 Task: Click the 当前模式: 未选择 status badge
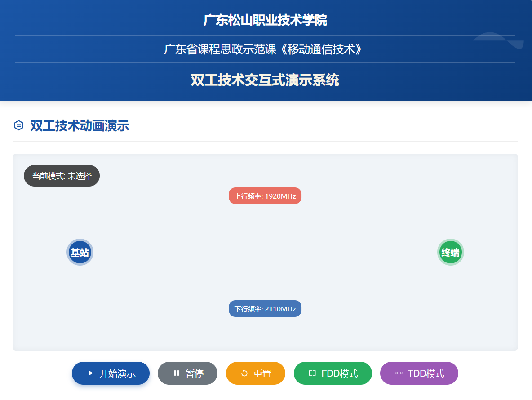click(62, 176)
